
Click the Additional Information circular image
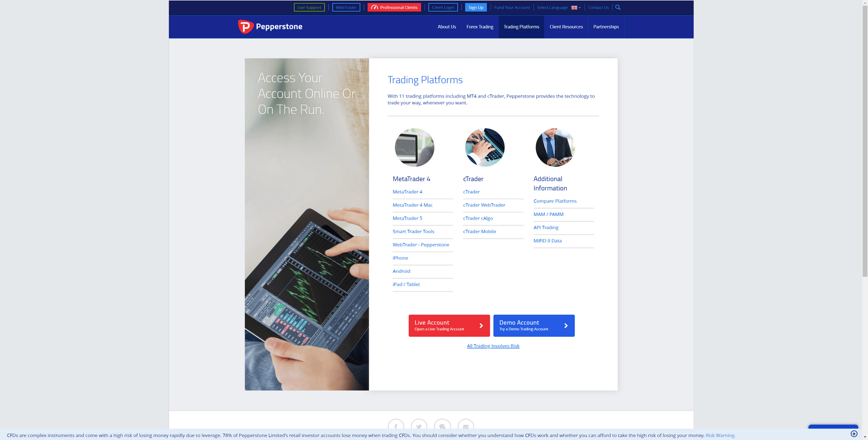tap(555, 147)
